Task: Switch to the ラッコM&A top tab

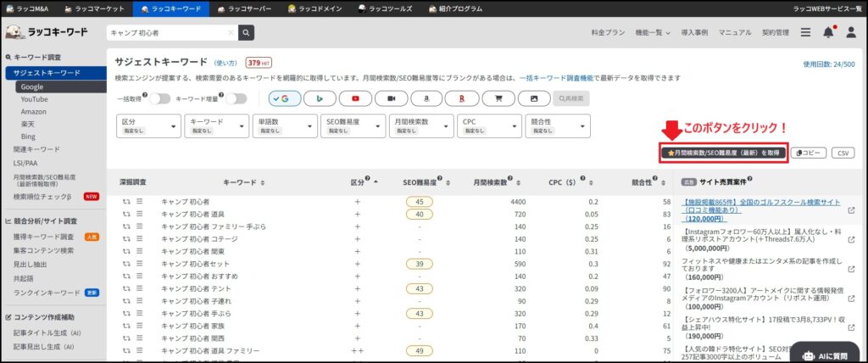Action: (x=28, y=8)
